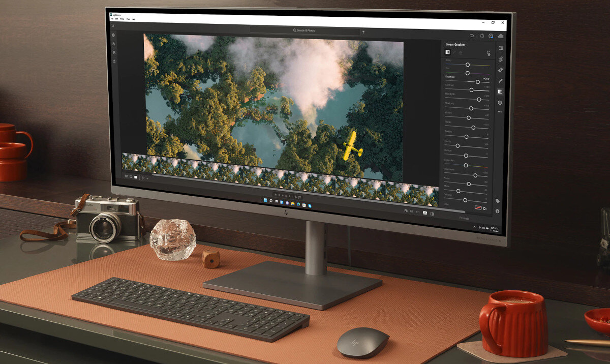Open the filter funnel beside search
This screenshot has height=364, width=610.
click(363, 32)
